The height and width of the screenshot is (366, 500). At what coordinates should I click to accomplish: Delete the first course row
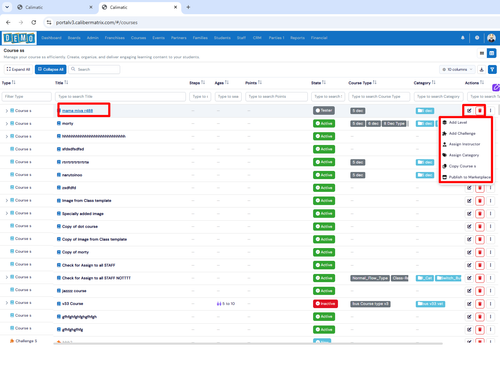tap(480, 111)
